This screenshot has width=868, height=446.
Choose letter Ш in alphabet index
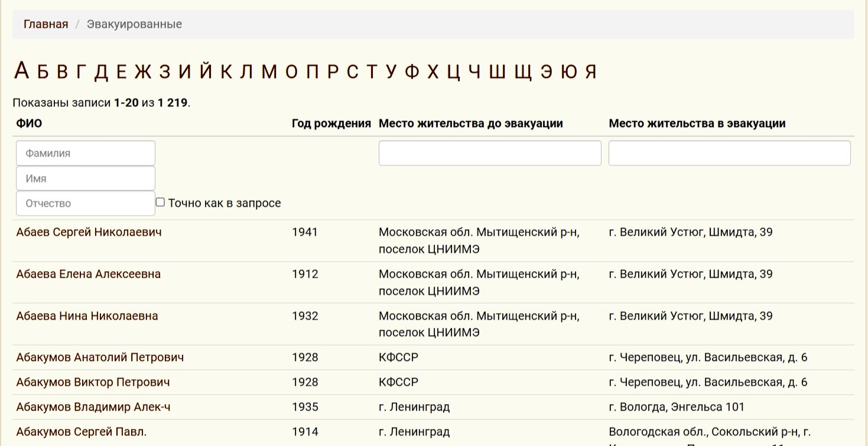tap(497, 71)
